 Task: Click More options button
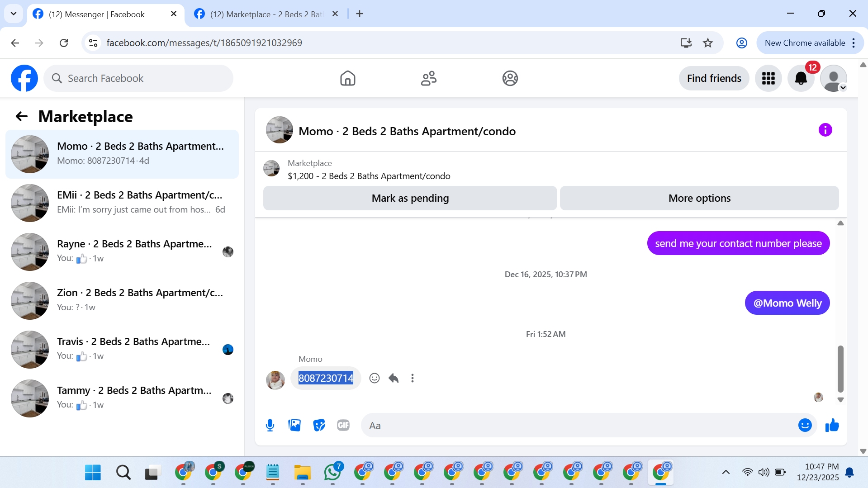pyautogui.click(x=699, y=198)
